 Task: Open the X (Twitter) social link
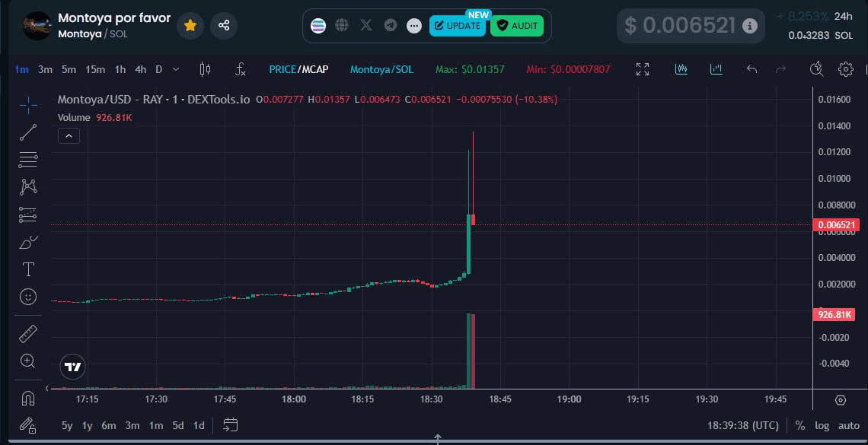366,25
